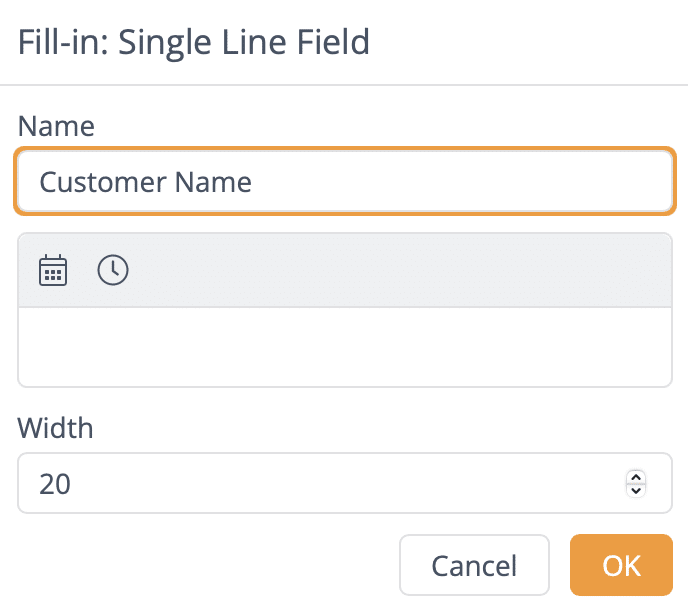This screenshot has width=688, height=608.
Task: Click the OK button
Action: tap(621, 565)
